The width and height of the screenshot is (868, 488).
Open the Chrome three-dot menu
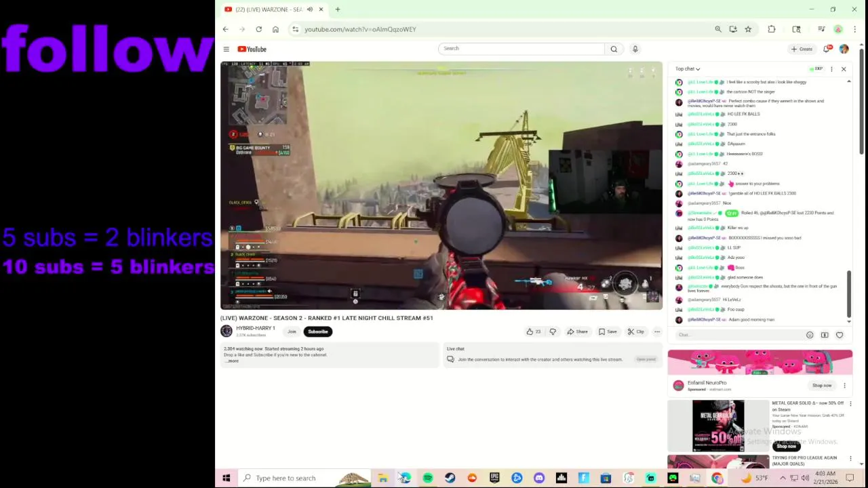854,29
